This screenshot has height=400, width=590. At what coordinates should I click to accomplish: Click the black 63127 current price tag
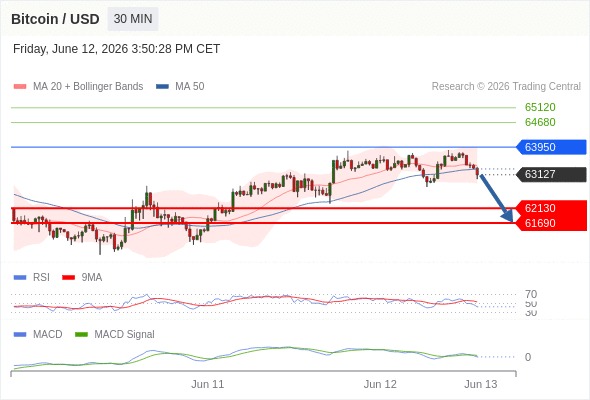click(551, 174)
